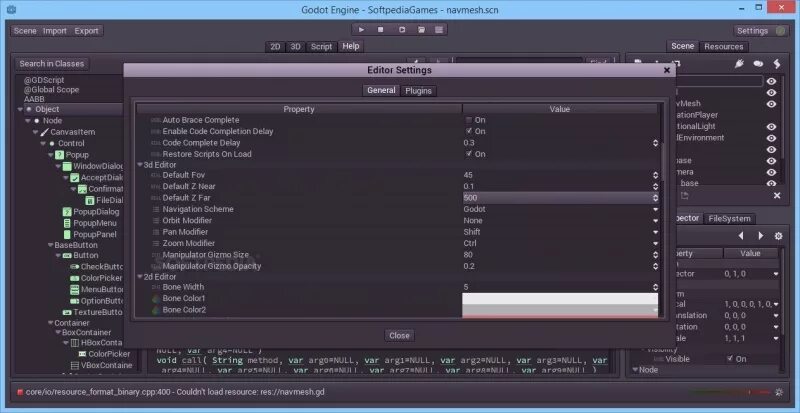Open the Import menu
Screen dimensions: 800x413
tap(55, 31)
